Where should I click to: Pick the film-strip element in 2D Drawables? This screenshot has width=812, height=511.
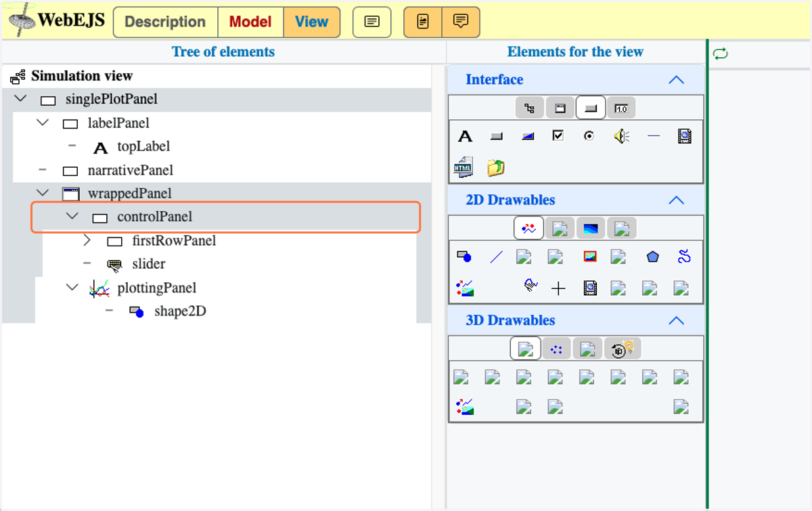point(590,289)
